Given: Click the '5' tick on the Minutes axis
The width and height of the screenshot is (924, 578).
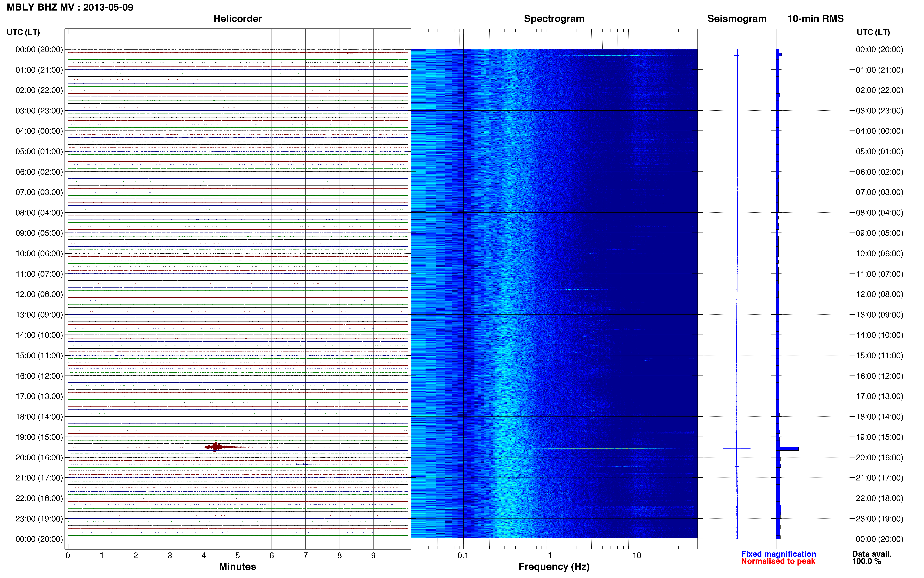Looking at the screenshot, I should (238, 555).
